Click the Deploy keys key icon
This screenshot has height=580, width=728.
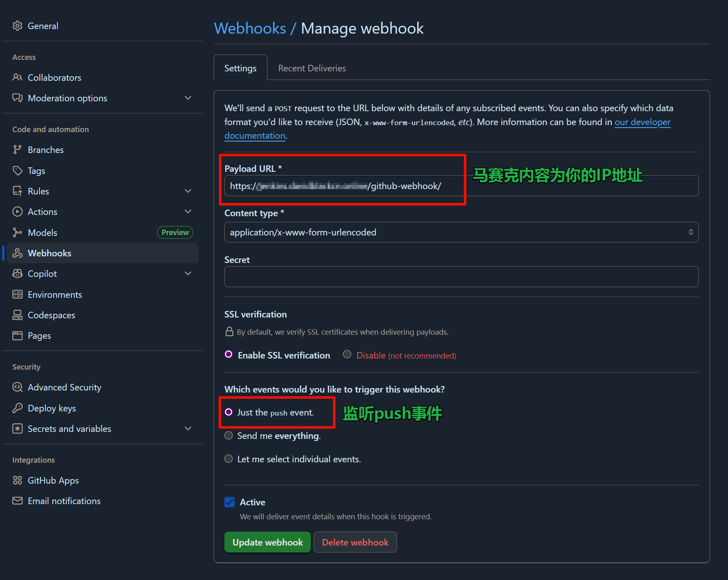[17, 408]
